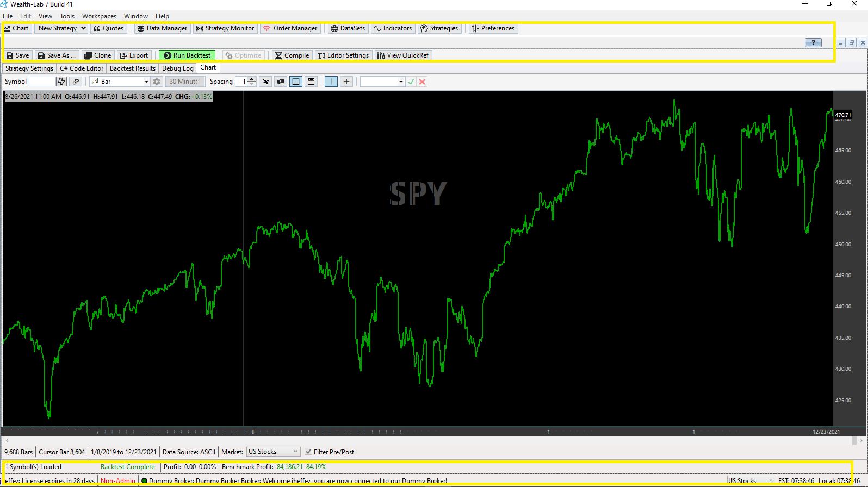Click the chart scroll left arrow
The width and height of the screenshot is (868, 487).
coord(7,440)
